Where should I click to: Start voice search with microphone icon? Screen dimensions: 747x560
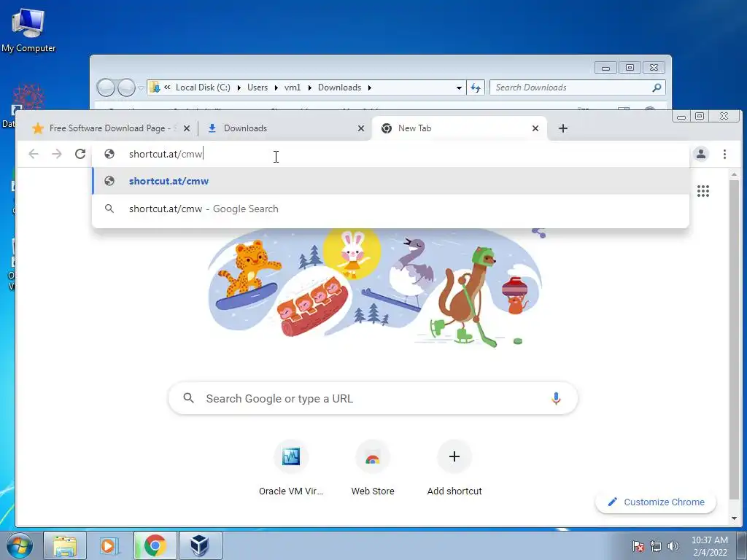556,399
